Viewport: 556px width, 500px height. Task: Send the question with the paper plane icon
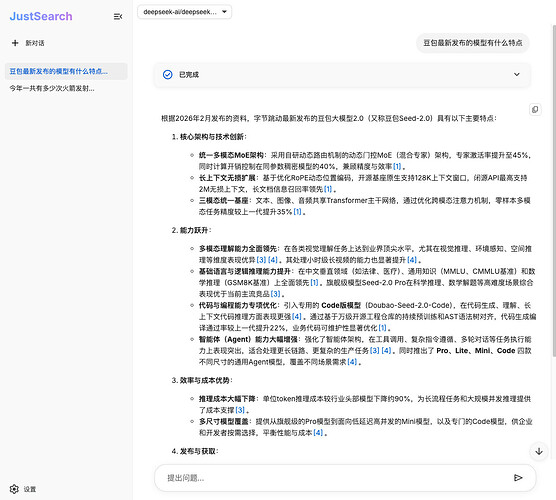pyautogui.click(x=518, y=478)
